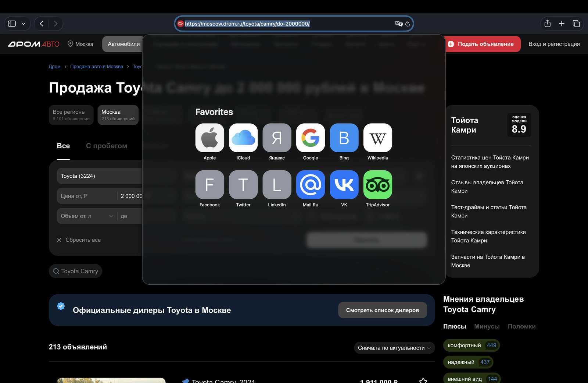Click the Toyota Camry search chip

click(75, 271)
